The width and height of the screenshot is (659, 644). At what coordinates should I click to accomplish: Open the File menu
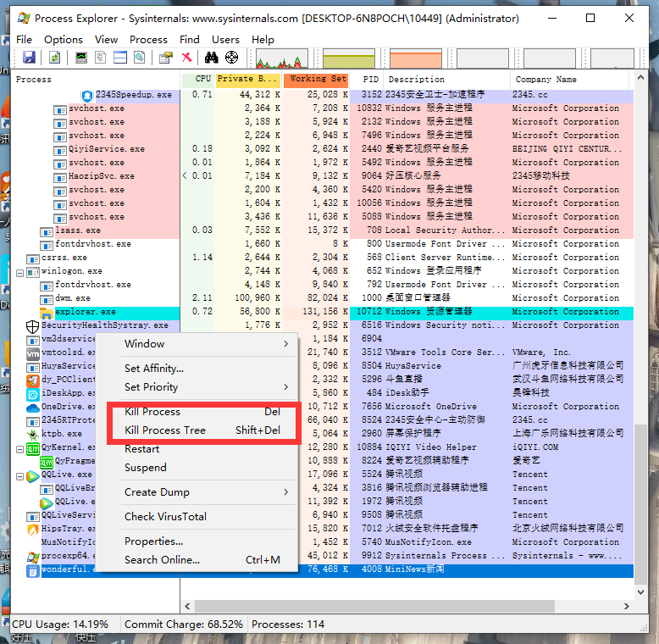[24, 40]
